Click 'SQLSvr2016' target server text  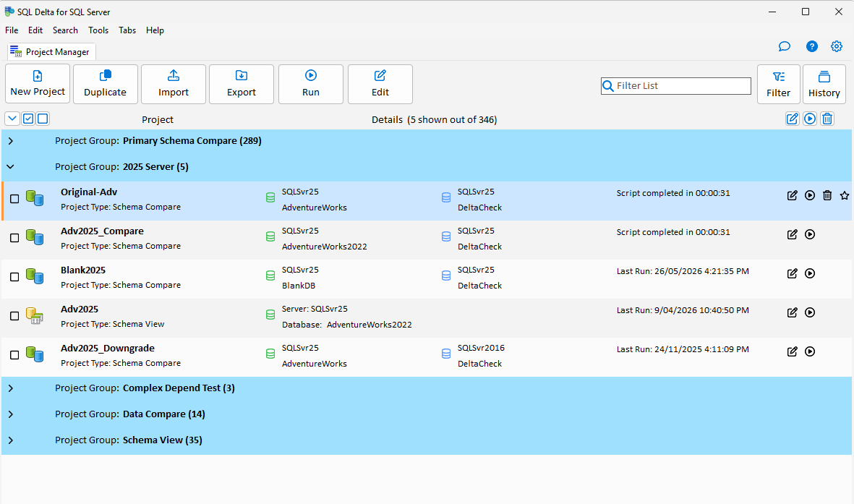tap(481, 348)
